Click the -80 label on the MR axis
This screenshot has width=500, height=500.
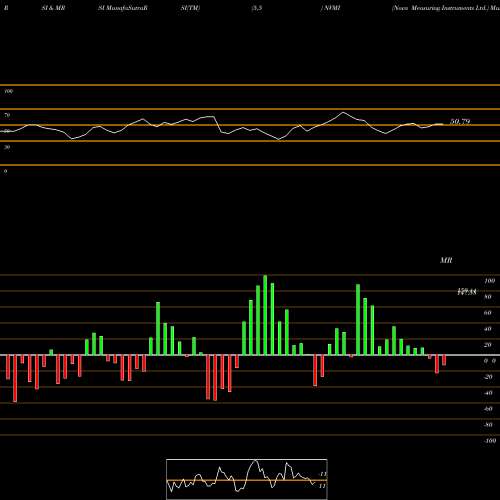[x=488, y=425]
